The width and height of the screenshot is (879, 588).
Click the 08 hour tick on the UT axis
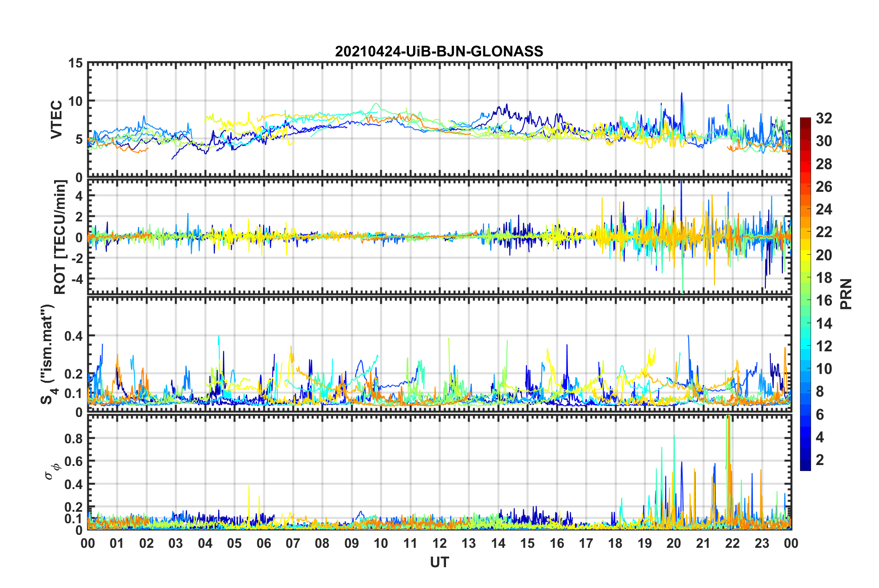point(322,543)
